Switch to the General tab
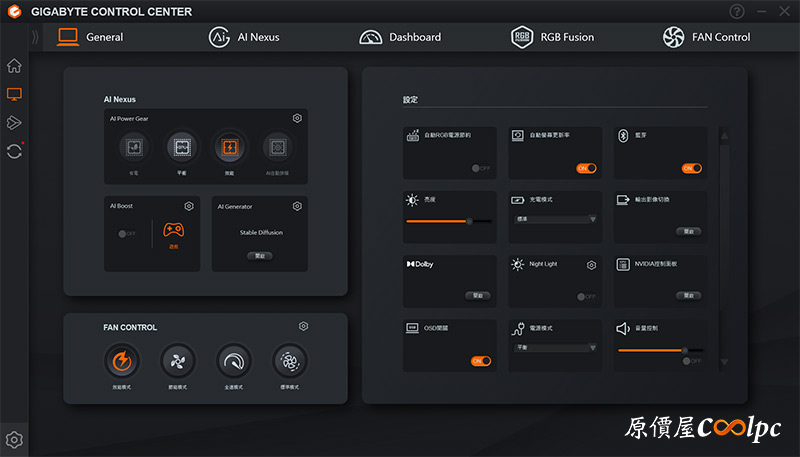This screenshot has height=457, width=800. click(x=90, y=37)
